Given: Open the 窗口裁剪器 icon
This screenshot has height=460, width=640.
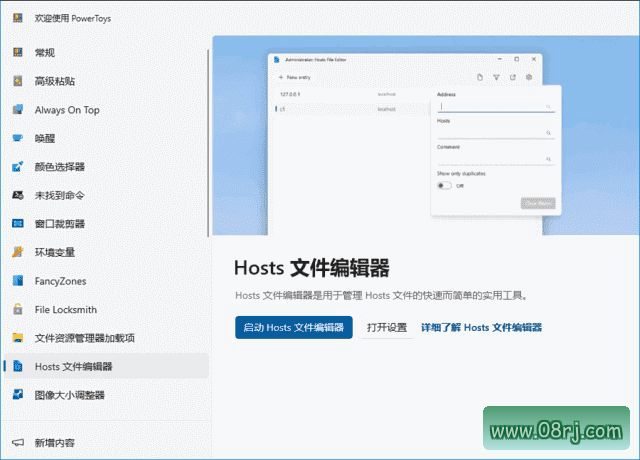Looking at the screenshot, I should click(18, 224).
